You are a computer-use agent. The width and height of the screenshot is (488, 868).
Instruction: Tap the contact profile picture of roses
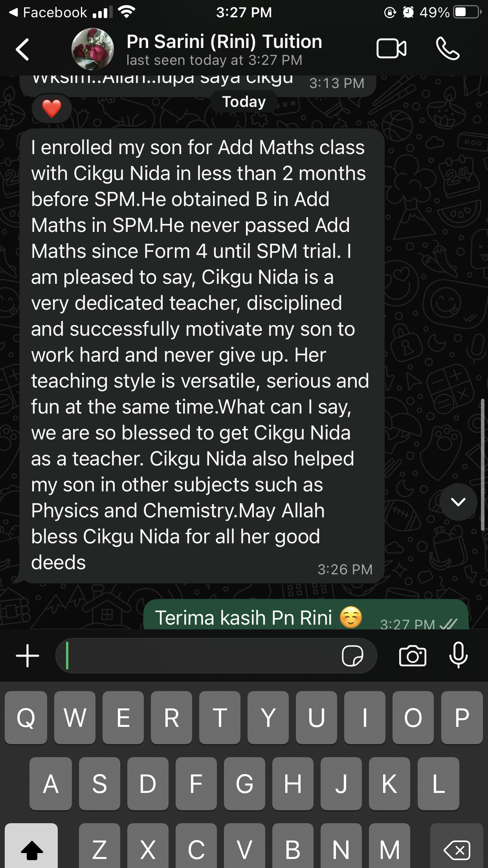(x=93, y=49)
